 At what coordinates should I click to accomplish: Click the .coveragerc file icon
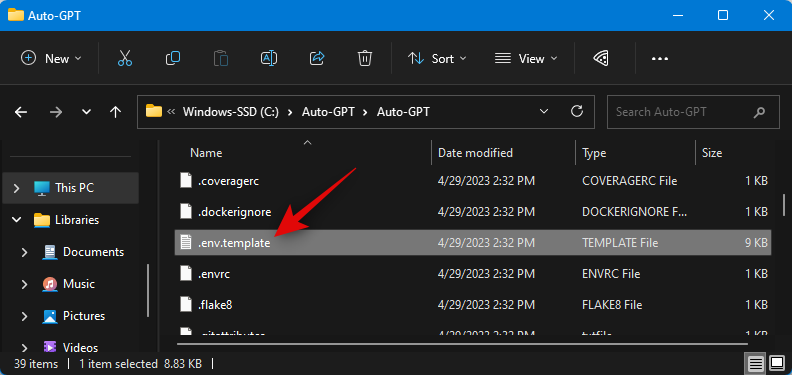[x=186, y=180]
